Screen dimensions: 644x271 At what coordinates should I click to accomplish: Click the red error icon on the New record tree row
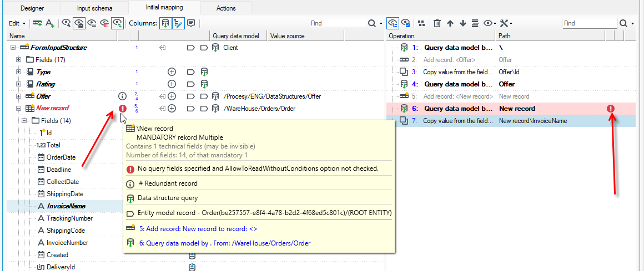(122, 109)
